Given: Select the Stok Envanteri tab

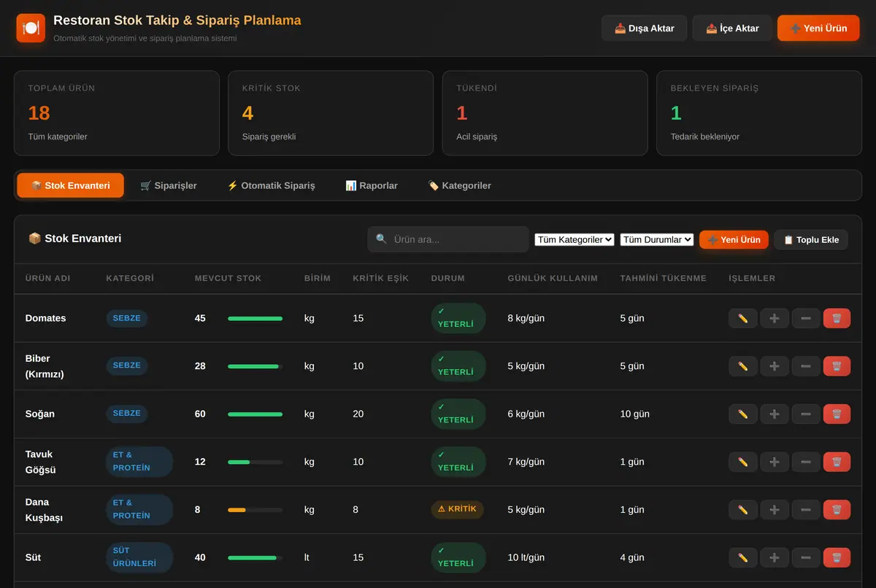Looking at the screenshot, I should [x=70, y=185].
